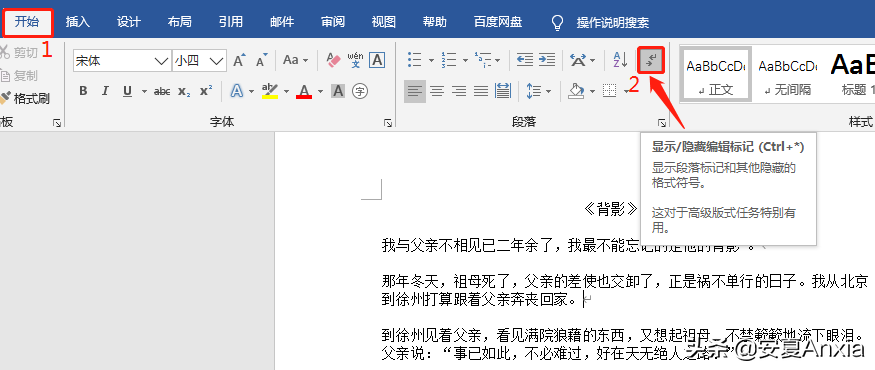Toggle show/hide editing marks button
Viewport: 875px width, 370px height.
tap(651, 60)
